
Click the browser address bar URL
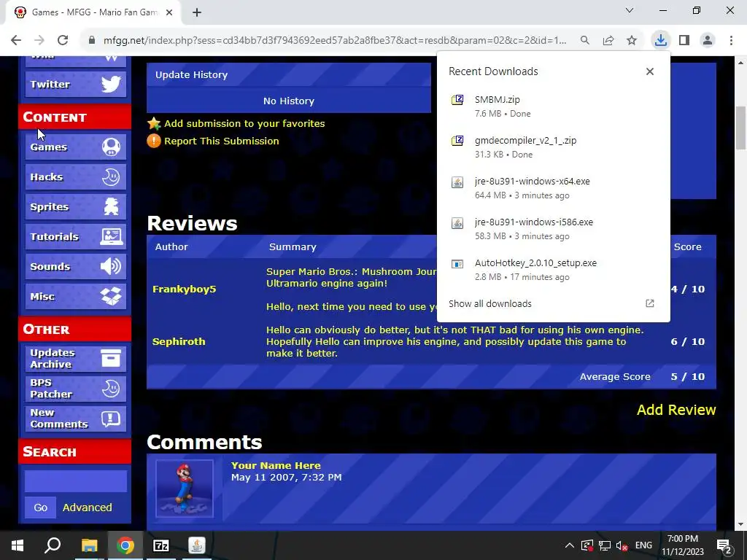click(334, 41)
